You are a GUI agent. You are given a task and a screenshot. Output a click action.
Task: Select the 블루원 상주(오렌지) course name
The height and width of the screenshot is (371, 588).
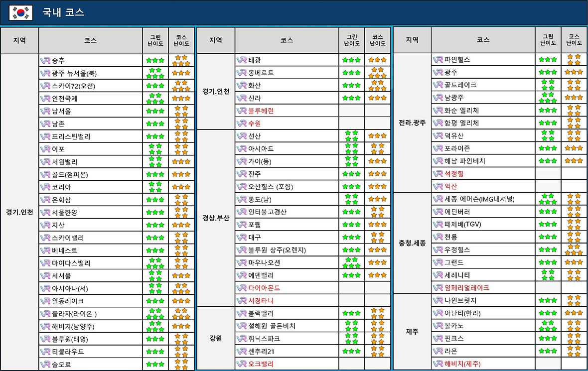(277, 250)
